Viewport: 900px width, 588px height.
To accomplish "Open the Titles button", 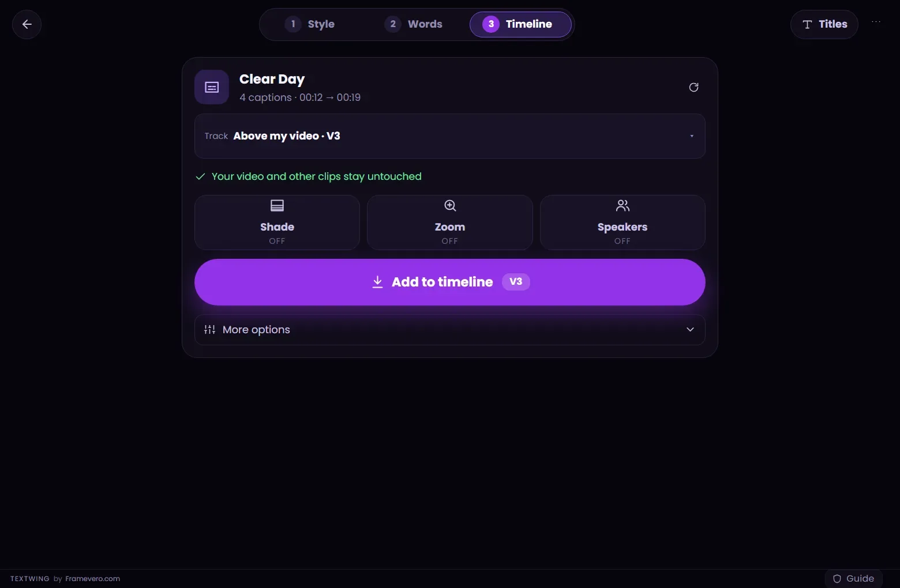I will click(x=824, y=24).
